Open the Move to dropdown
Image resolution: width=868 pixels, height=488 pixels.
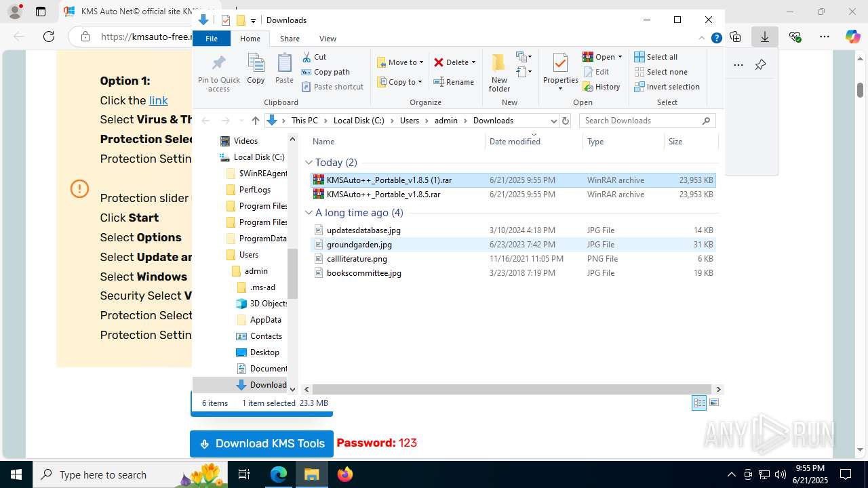400,62
